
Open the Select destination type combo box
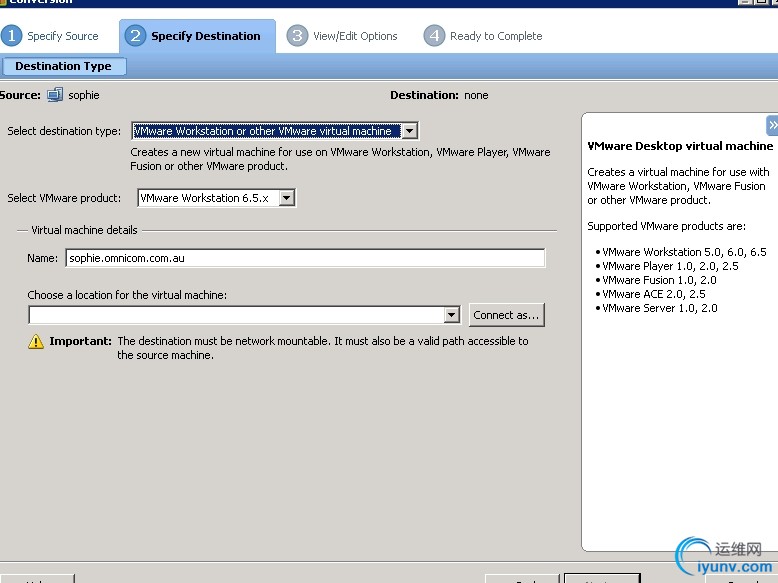tap(275, 131)
